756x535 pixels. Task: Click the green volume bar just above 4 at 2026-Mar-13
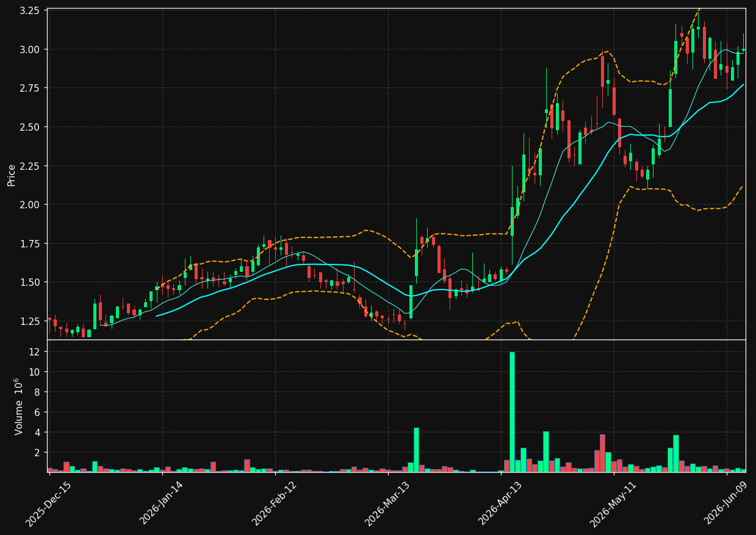click(416, 450)
